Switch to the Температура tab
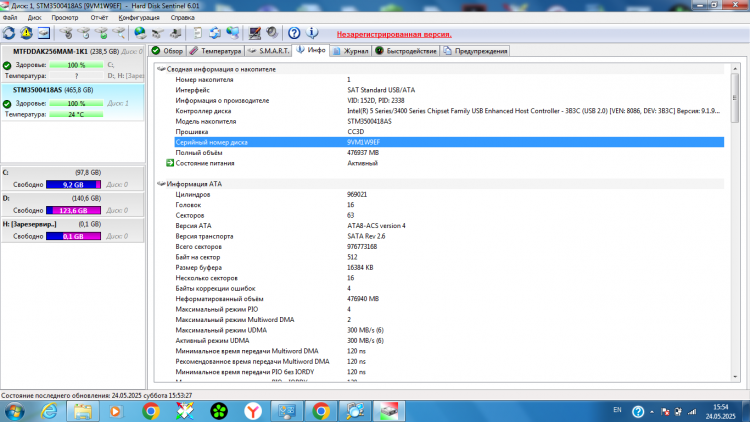Image resolution: width=750 pixels, height=422 pixels. 215,51
